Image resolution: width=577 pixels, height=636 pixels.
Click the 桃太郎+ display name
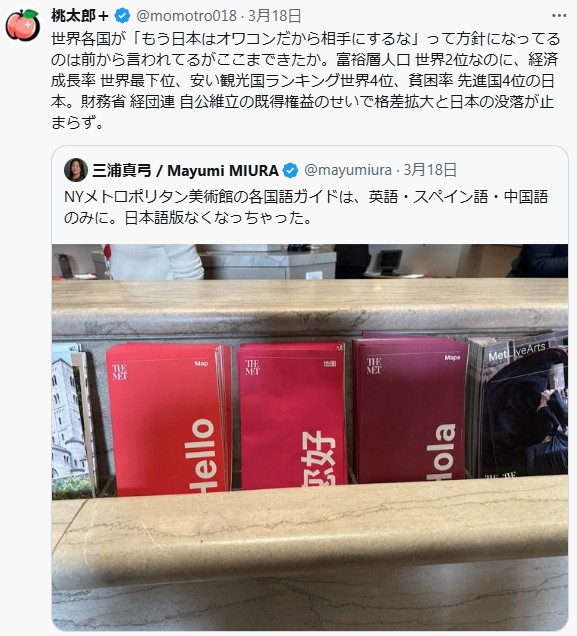(x=80, y=16)
